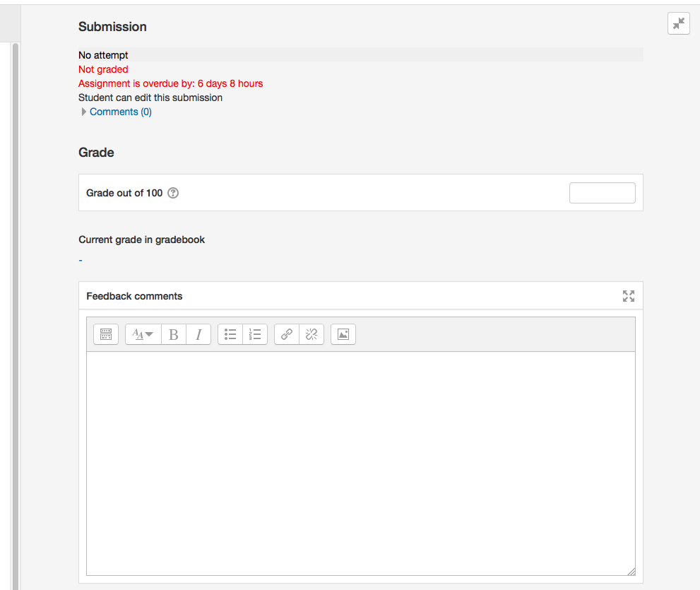Grab the feedback editor resize handle

pos(631,571)
